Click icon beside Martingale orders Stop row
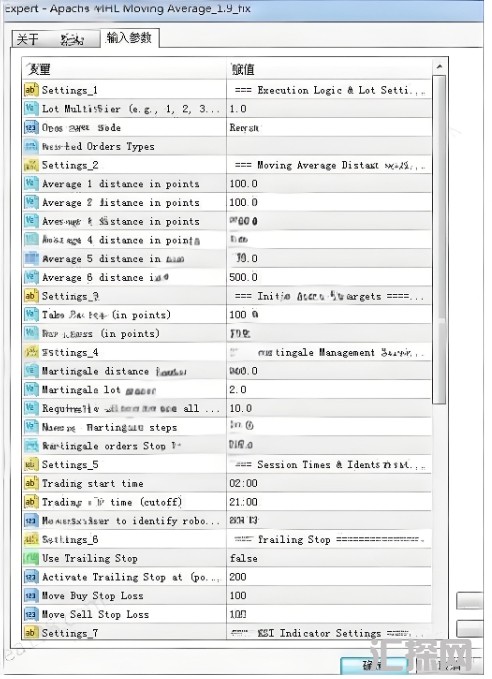 coord(31,445)
